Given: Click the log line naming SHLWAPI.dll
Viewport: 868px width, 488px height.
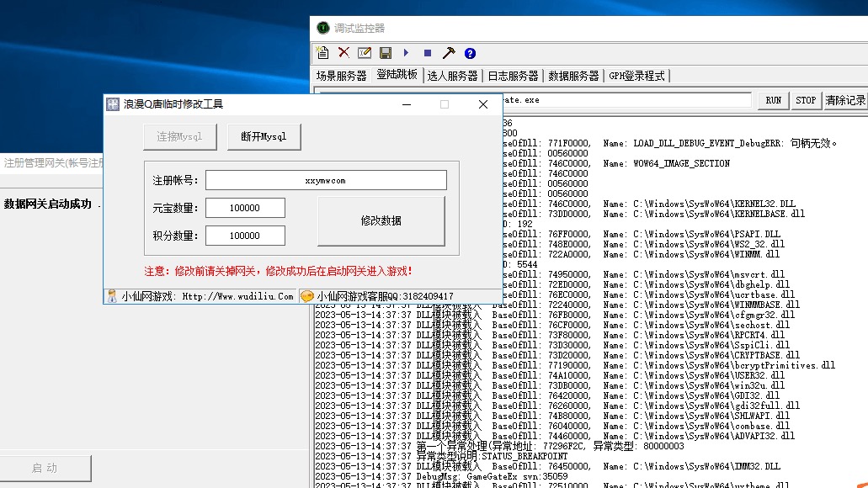Looking at the screenshot, I should [552, 416].
